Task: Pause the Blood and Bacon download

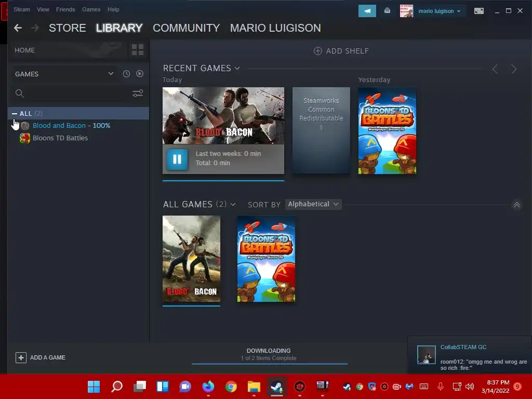Action: (177, 159)
